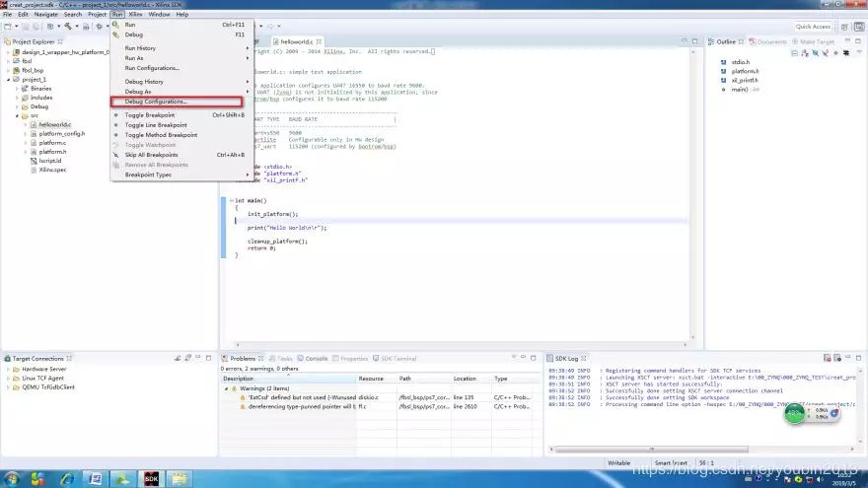Click the Hardware Server folder icon
The height and width of the screenshot is (488, 868).
point(16,369)
